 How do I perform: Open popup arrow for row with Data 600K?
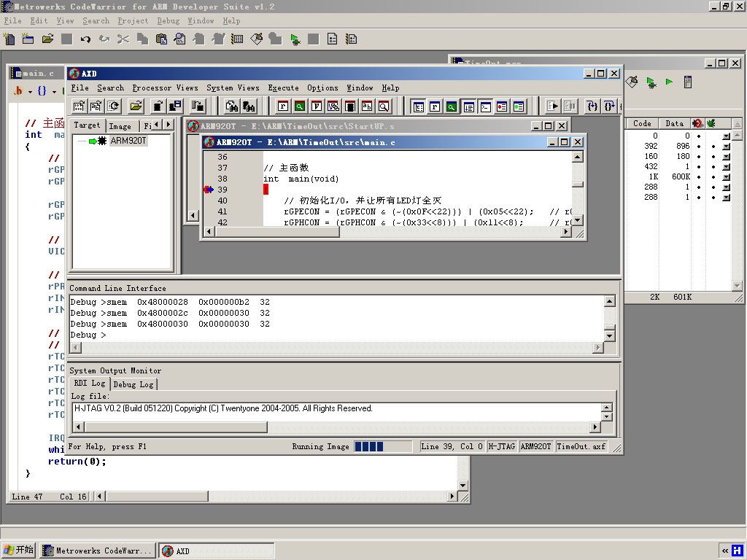[x=726, y=176]
